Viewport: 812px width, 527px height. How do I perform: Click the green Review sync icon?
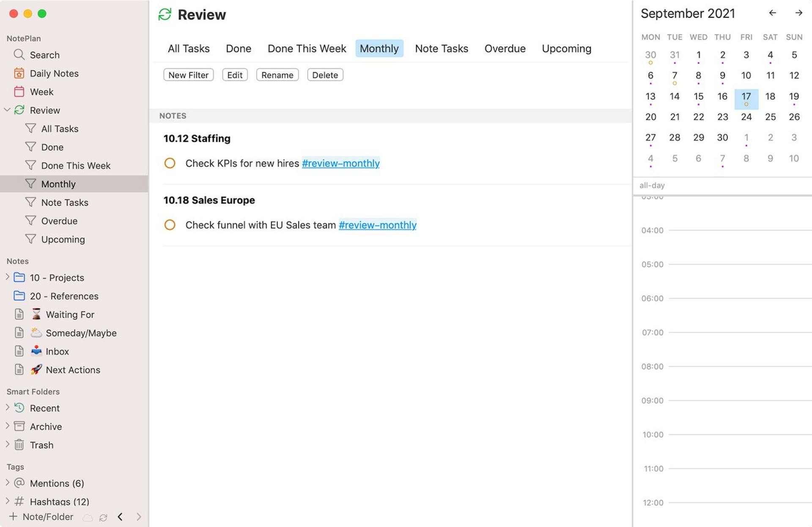coord(19,110)
